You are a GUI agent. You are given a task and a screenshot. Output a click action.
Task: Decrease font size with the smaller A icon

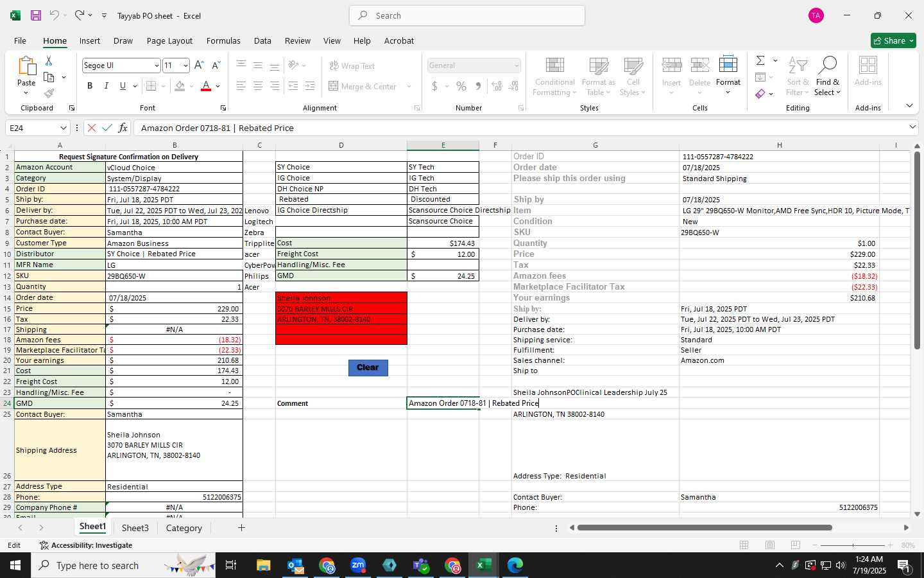pos(216,66)
